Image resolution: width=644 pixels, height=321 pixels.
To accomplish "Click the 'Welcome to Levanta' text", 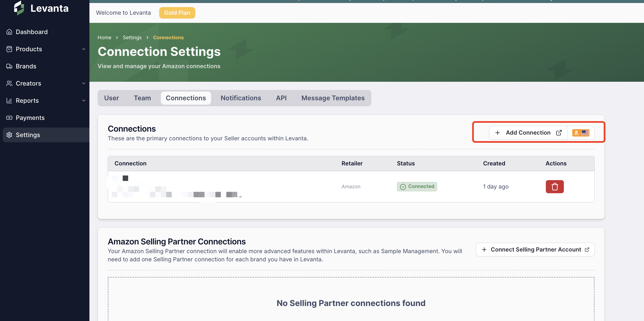I will pyautogui.click(x=123, y=13).
